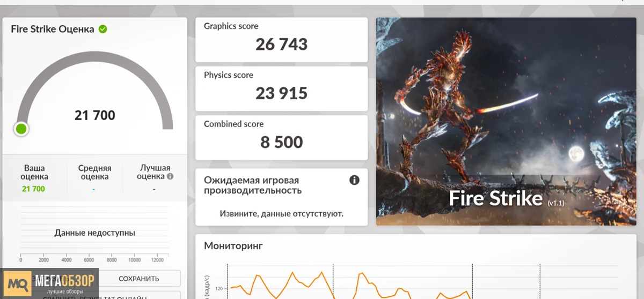Viewport: 644px width, 299px height.
Task: Click the Graphics score label
Action: click(231, 26)
